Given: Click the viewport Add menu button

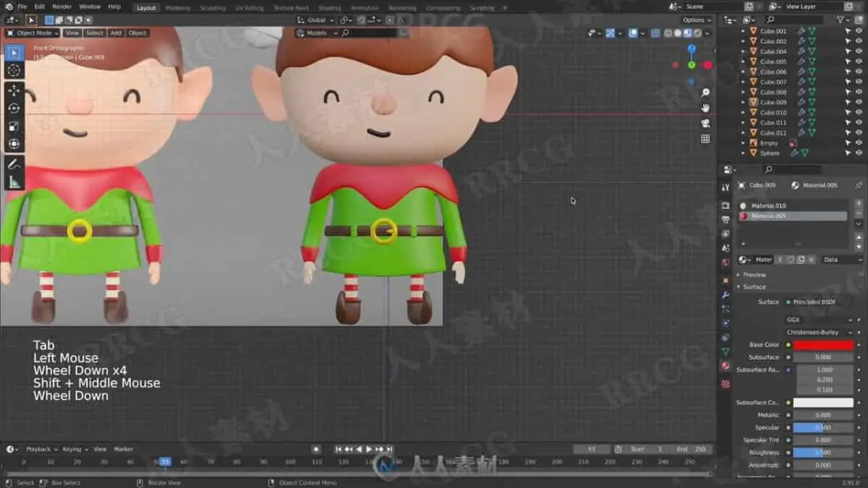Looking at the screenshot, I should tap(116, 33).
